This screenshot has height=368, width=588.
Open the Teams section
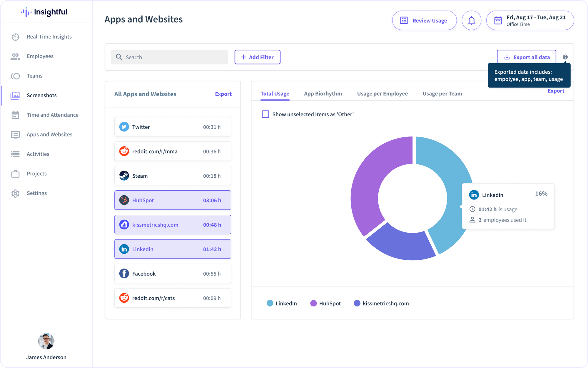coord(15,76)
